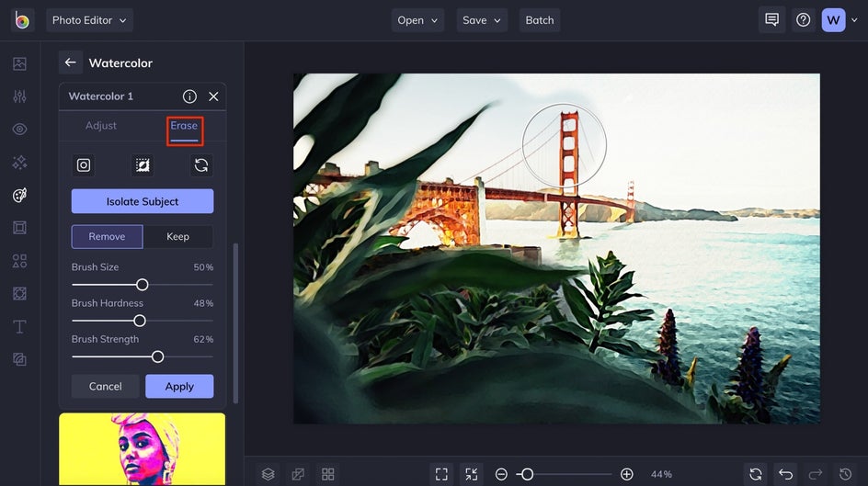This screenshot has height=486, width=868.
Task: Expand the Open menu
Action: 417,20
